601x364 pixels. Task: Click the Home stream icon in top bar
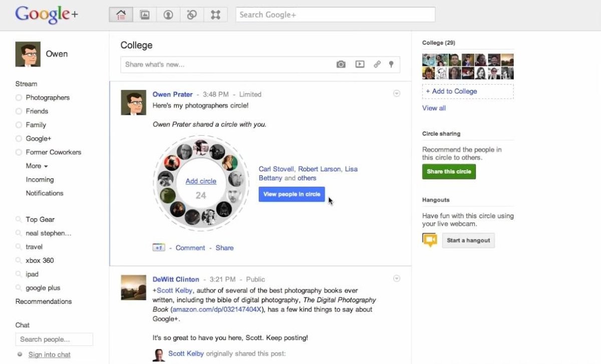pos(121,15)
